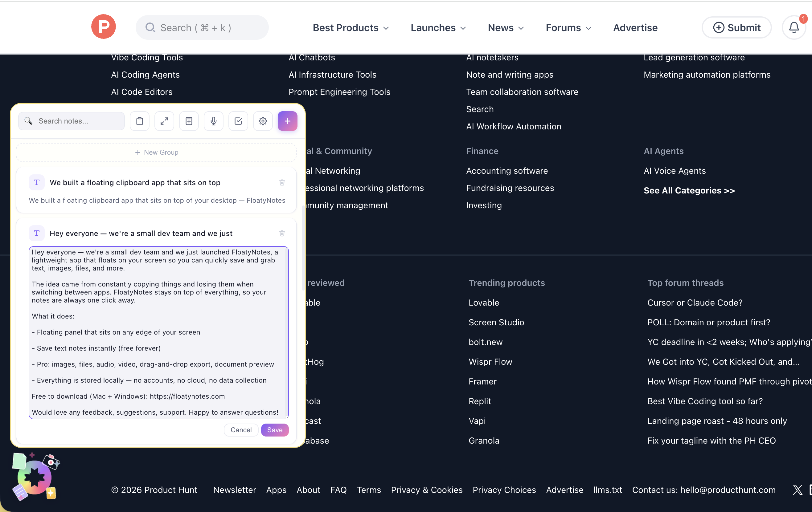Expand the FloatyNotes panel with the resize arrows
812x512 pixels.
pos(164,121)
